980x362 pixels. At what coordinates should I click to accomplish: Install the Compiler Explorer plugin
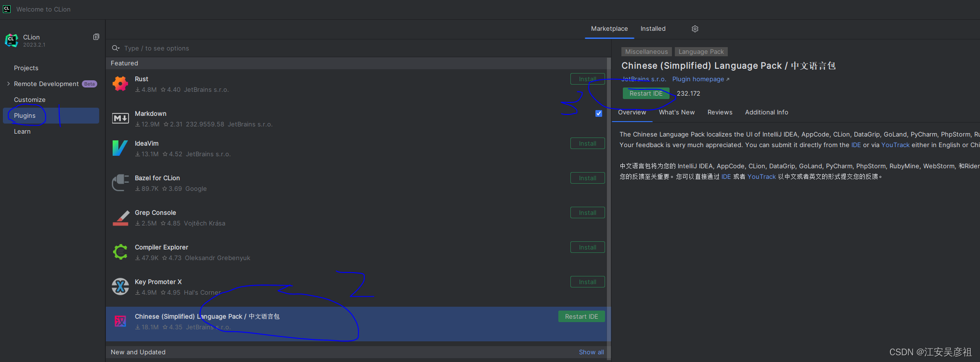(x=588, y=247)
